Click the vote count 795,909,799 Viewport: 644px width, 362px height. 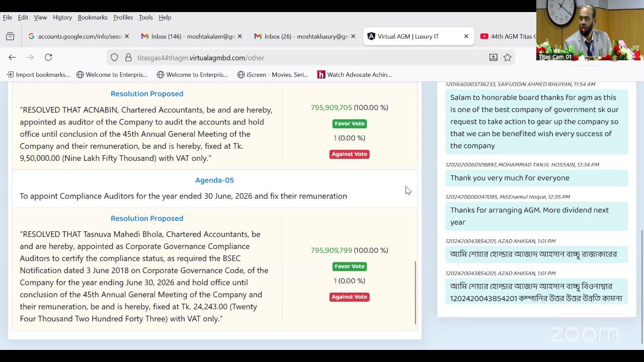point(331,250)
